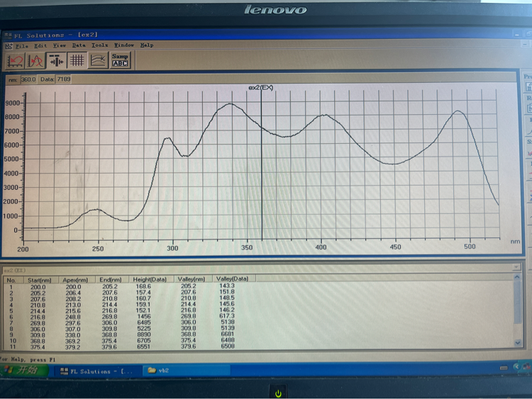532x399 pixels.
Task: Open the View menu
Action: 60,45
